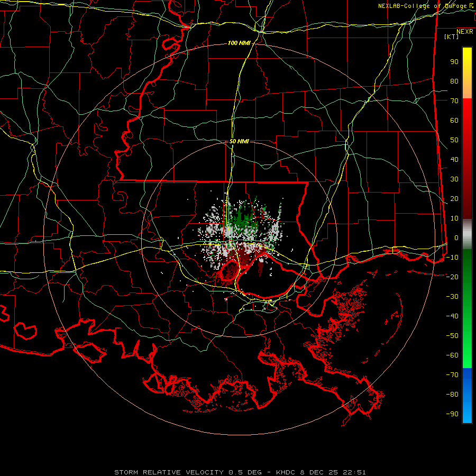
Task: Click the 60 value on velocity scale
Action: (x=454, y=121)
